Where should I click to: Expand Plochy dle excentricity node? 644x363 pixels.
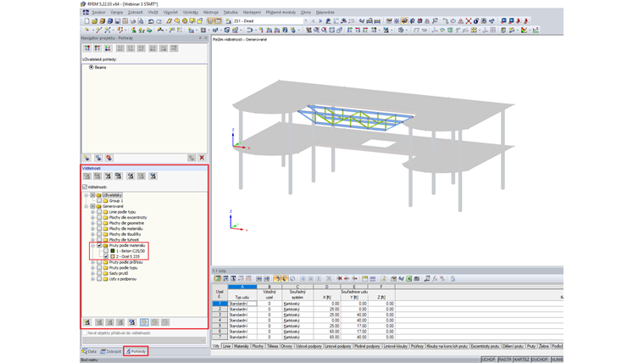93,217
